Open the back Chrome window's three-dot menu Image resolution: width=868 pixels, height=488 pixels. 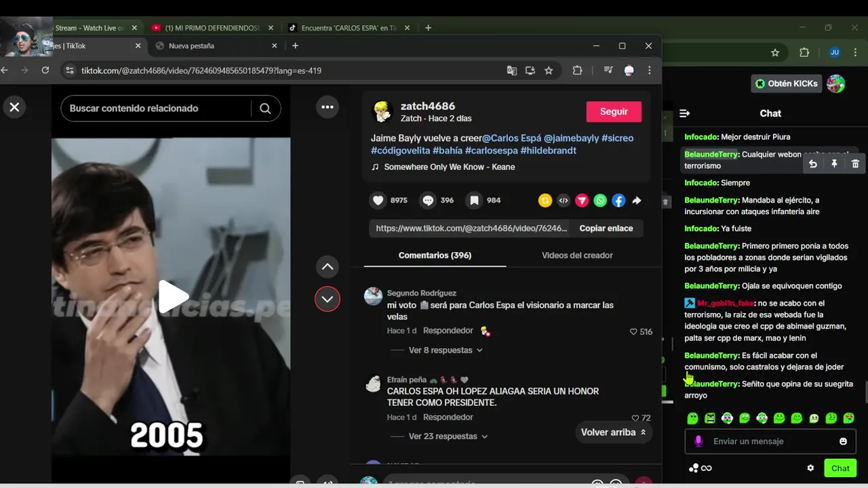point(854,53)
